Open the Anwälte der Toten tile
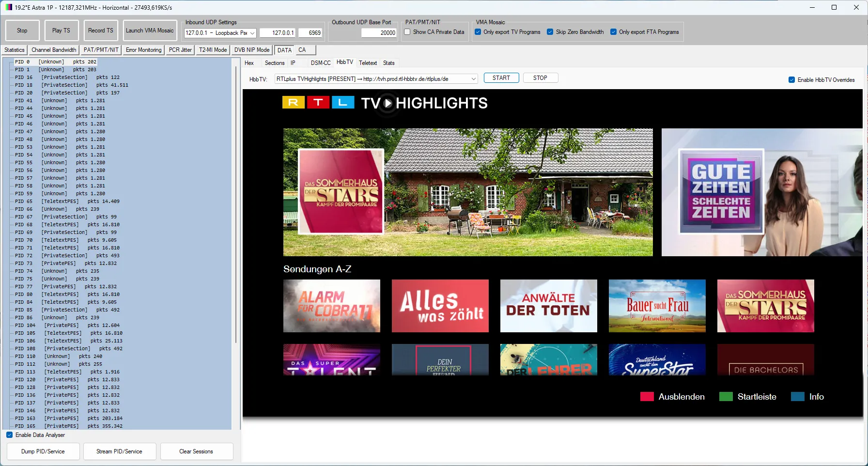Viewport: 868px width, 466px height. (x=549, y=306)
